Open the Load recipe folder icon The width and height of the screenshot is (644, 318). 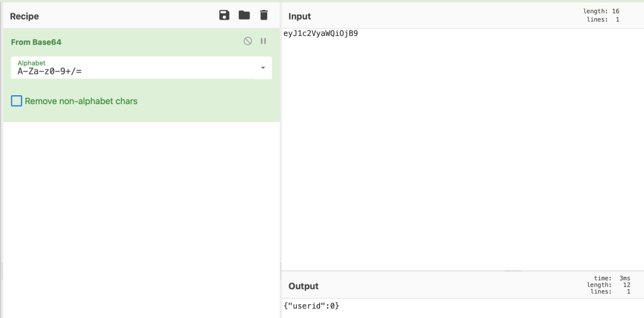(x=244, y=15)
